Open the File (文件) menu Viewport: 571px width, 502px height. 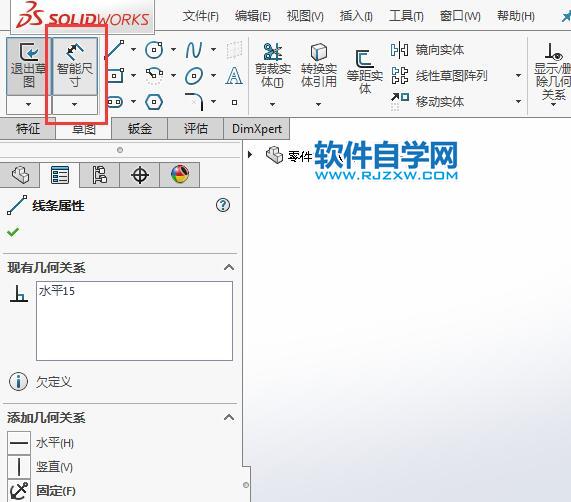(x=200, y=16)
